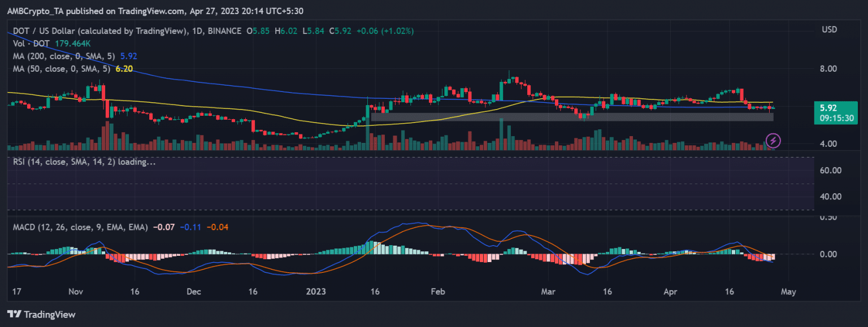Click the TradingView logo at bottom left
Screen dimensions: 868x327
pos(41,315)
